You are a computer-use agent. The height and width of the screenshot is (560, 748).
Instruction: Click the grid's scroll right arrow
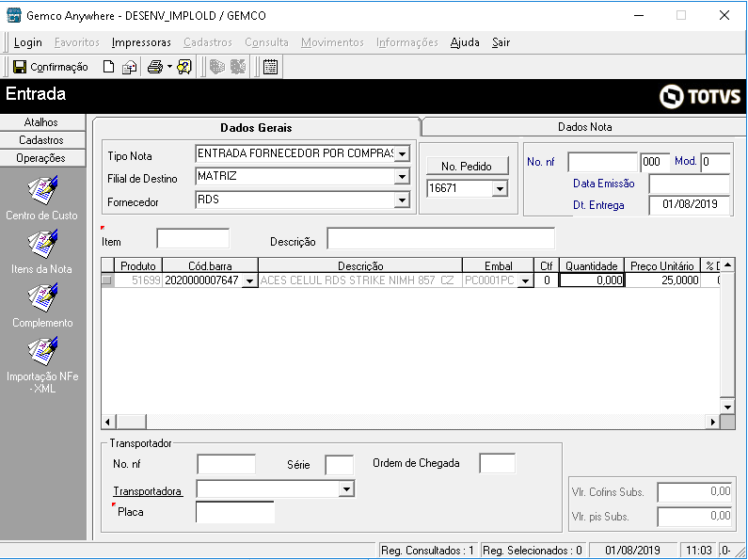tap(713, 422)
